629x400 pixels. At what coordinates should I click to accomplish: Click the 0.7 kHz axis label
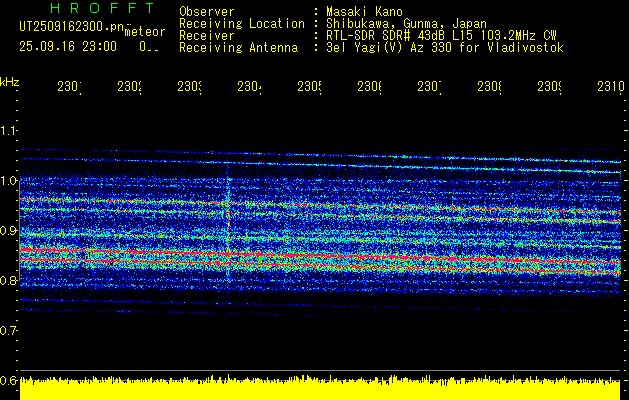[x=9, y=330]
